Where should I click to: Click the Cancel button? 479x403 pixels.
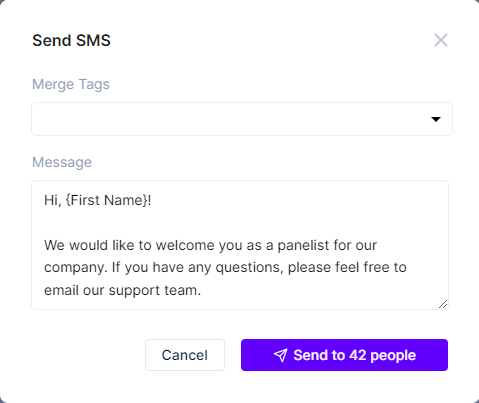pyautogui.click(x=185, y=355)
